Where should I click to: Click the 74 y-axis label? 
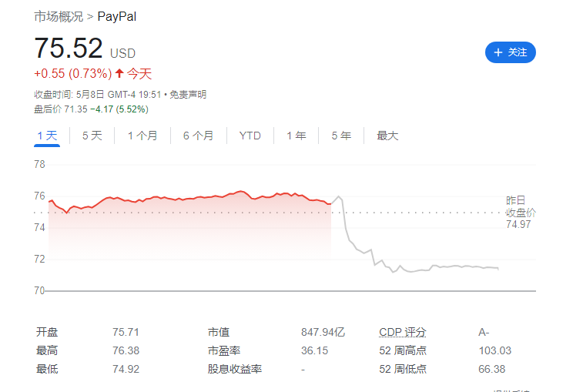[39, 228]
